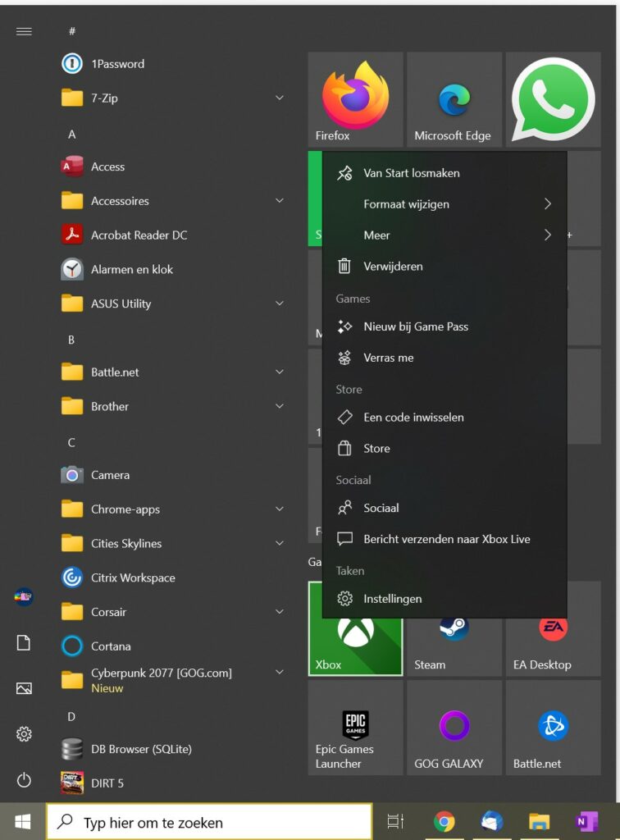Click the letter B section header
Image resolution: width=620 pixels, height=840 pixels.
click(71, 340)
